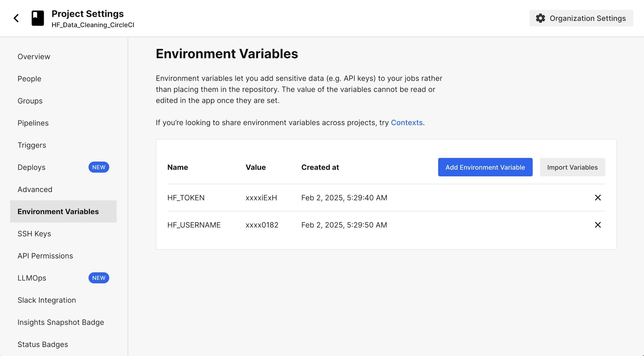Select Slack Integration in the sidebar

(47, 300)
